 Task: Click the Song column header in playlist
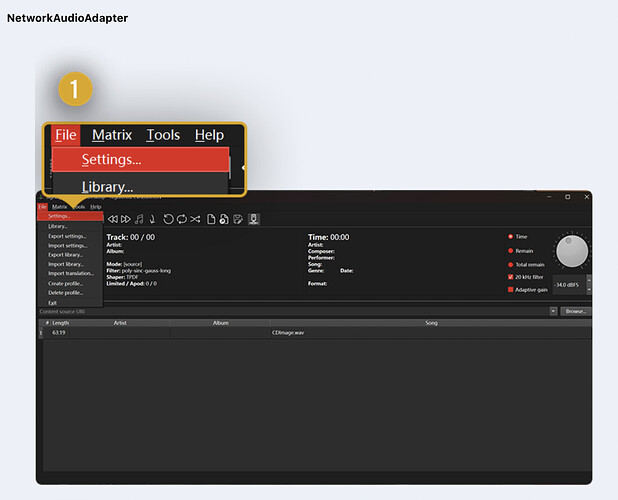pyautogui.click(x=431, y=323)
